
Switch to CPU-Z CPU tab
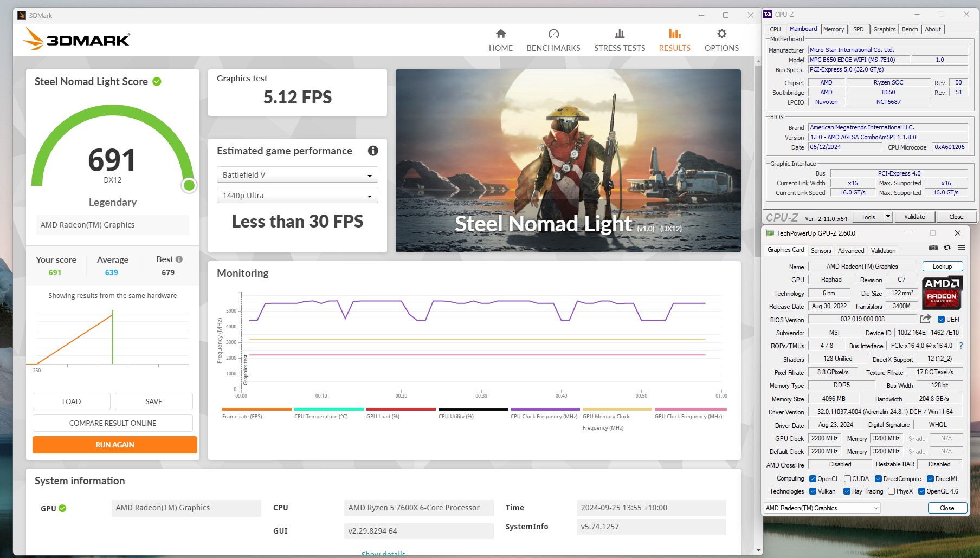775,29
